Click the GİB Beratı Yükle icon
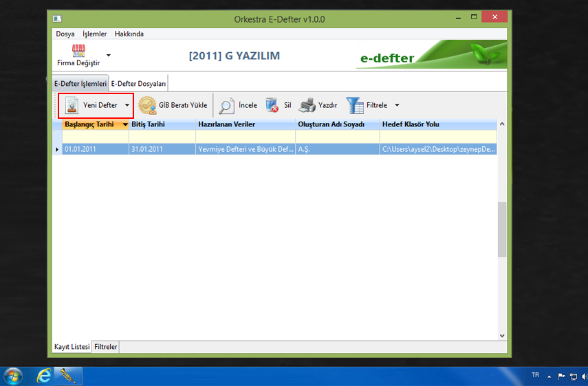 (x=147, y=105)
